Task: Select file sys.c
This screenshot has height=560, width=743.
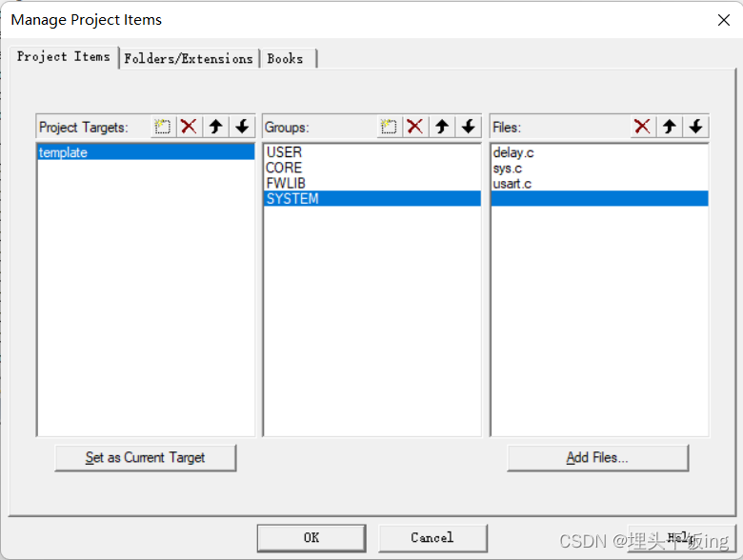Action: coord(599,169)
